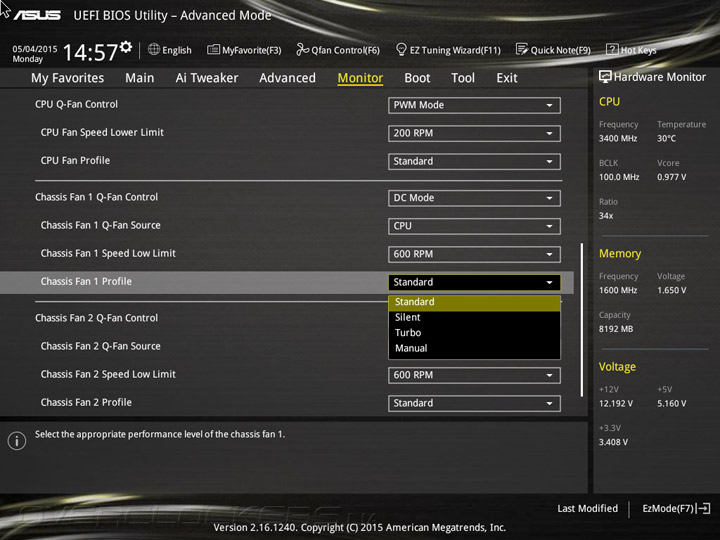720x540 pixels.
Task: Go to the Advanced tab
Action: tap(287, 78)
